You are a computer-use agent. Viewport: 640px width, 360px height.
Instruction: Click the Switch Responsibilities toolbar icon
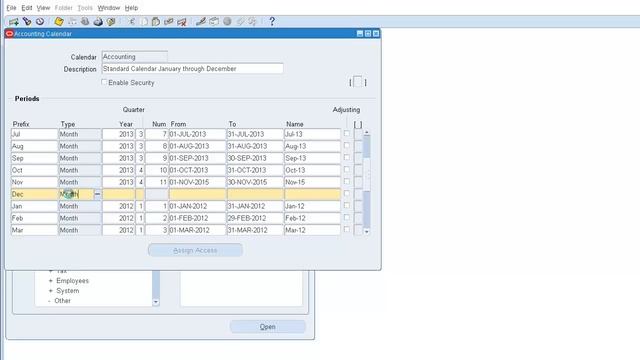(x=85, y=22)
